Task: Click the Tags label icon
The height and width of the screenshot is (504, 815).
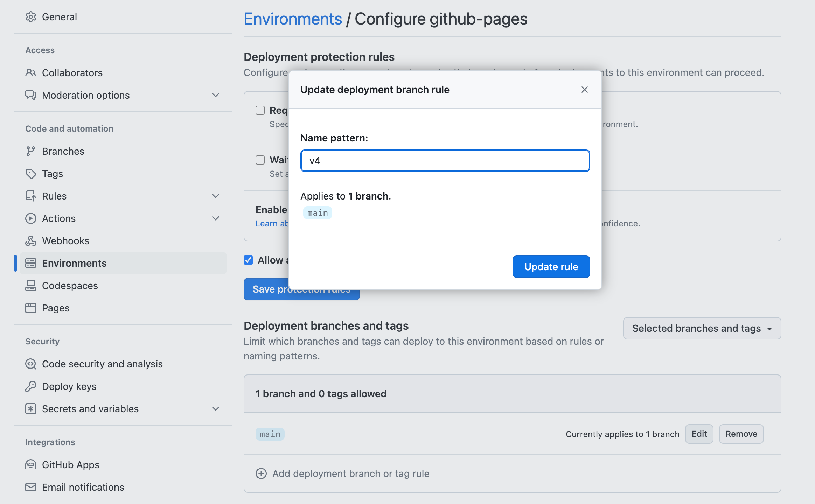Action: (x=31, y=174)
